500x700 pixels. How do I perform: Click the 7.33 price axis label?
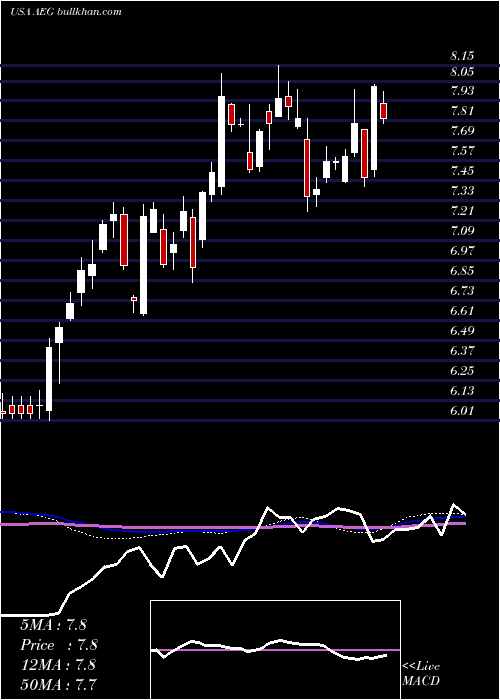462,191
